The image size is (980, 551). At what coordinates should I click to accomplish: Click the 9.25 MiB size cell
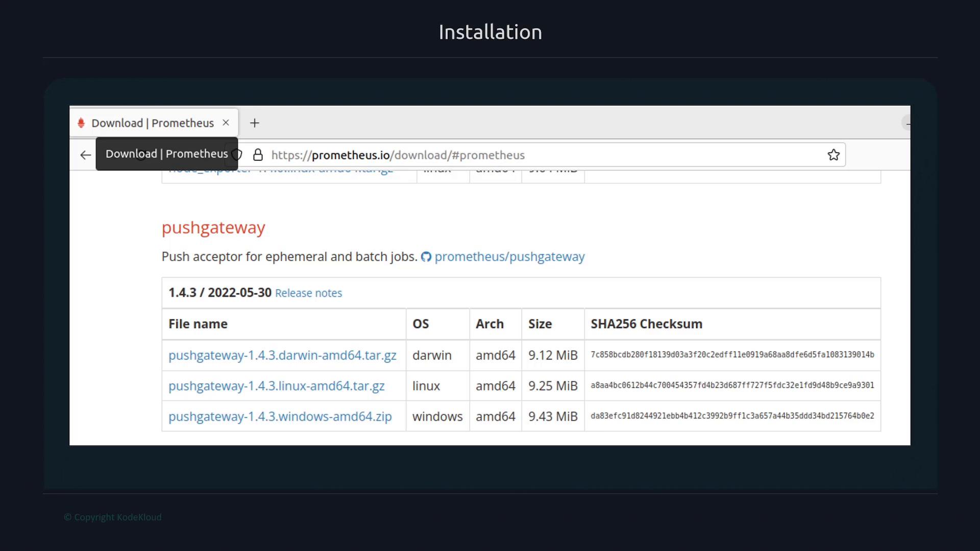tap(553, 386)
